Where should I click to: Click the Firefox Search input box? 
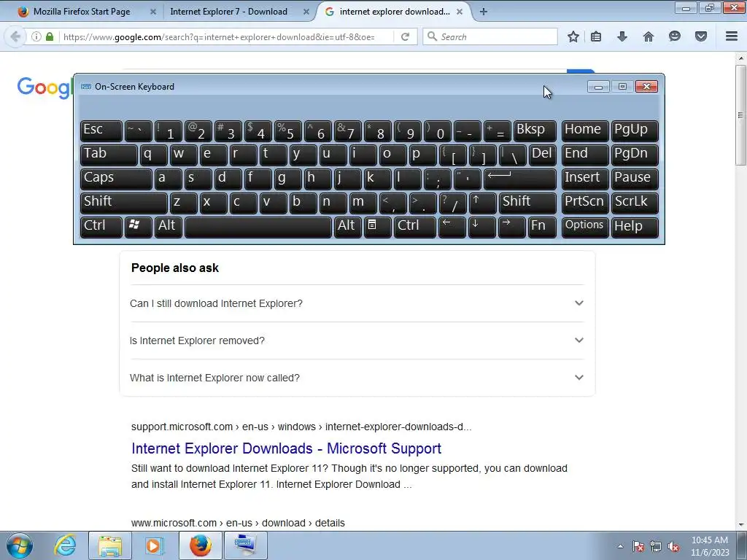490,36
